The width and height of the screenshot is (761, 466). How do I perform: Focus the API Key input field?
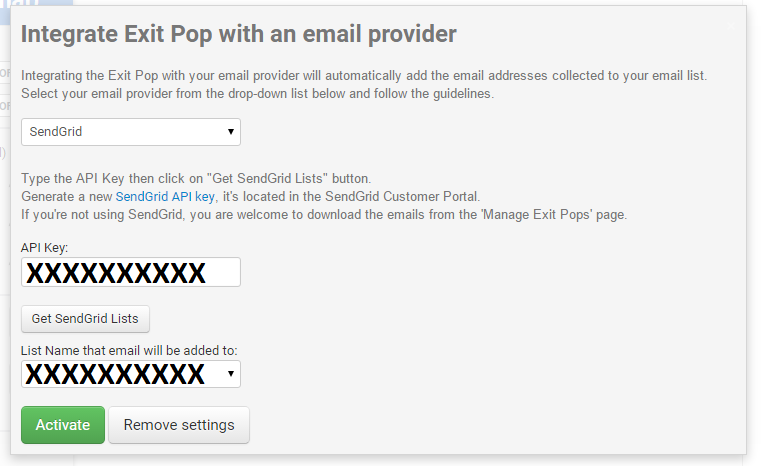click(x=130, y=272)
